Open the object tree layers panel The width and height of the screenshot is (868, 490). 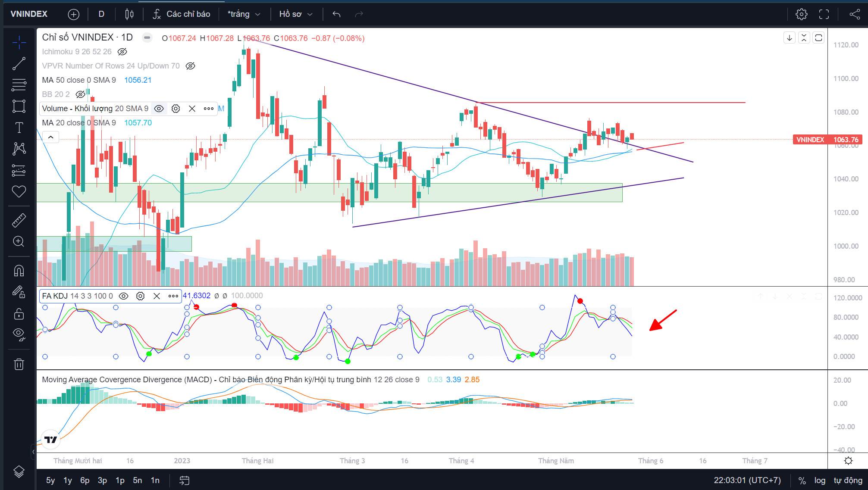click(19, 471)
